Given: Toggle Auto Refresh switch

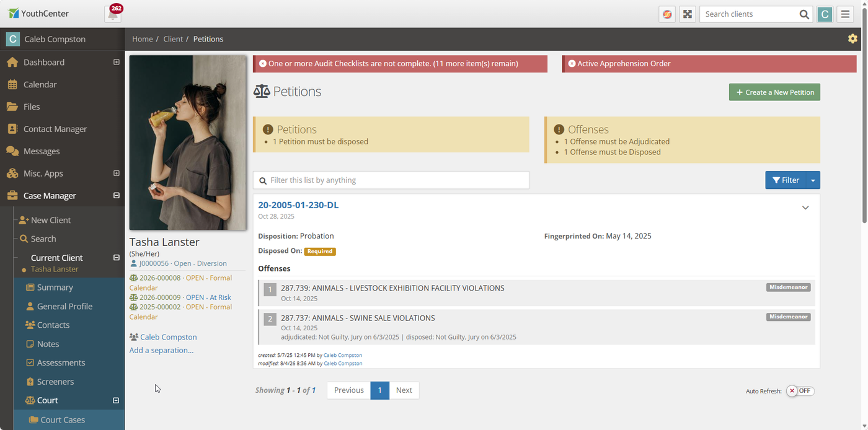Looking at the screenshot, I should click(x=800, y=391).
